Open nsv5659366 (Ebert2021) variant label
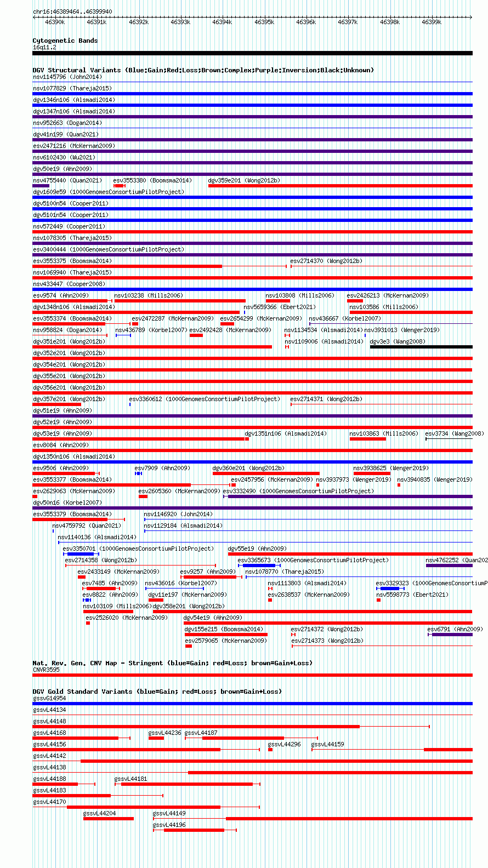 tap(280, 307)
